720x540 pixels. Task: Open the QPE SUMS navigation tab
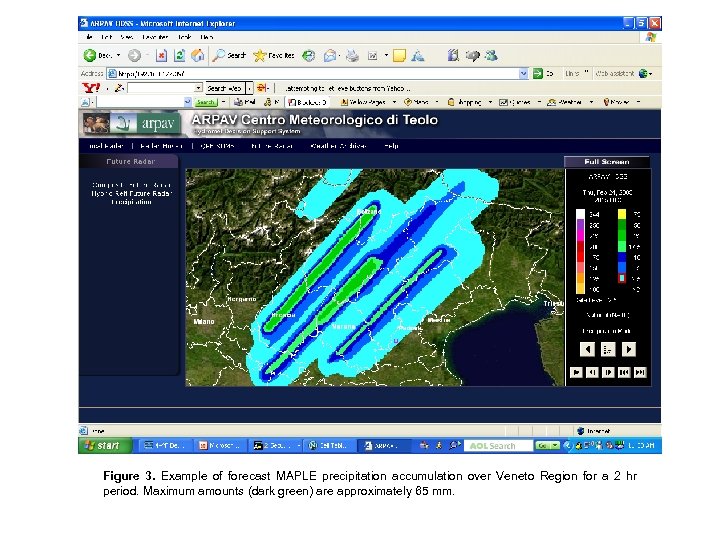pos(218,146)
